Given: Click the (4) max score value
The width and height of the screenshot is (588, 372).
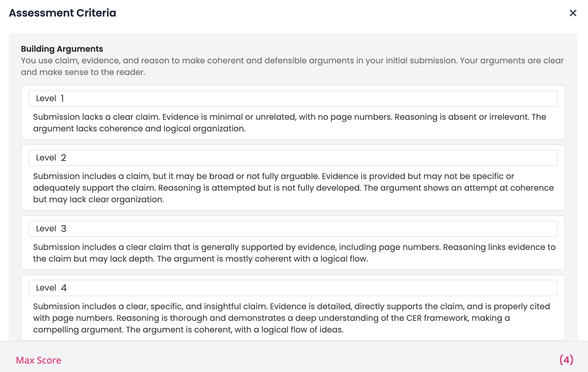Looking at the screenshot, I should coord(566,360).
